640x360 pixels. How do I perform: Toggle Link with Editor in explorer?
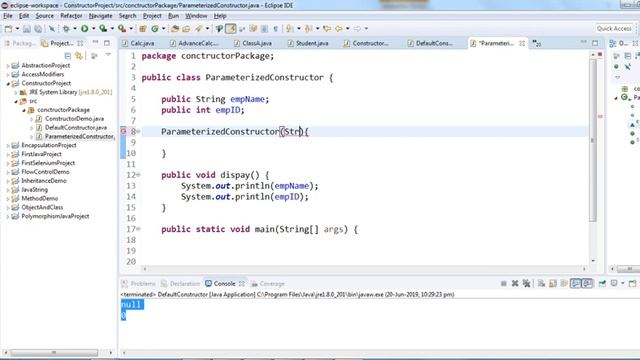pos(79,56)
